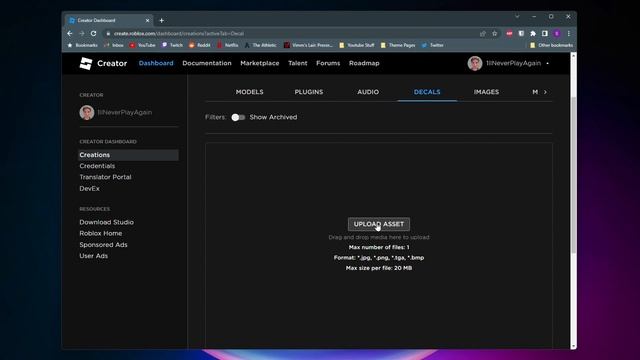Open Translator Portal in the sidebar
640x360 pixels.
[x=105, y=177]
